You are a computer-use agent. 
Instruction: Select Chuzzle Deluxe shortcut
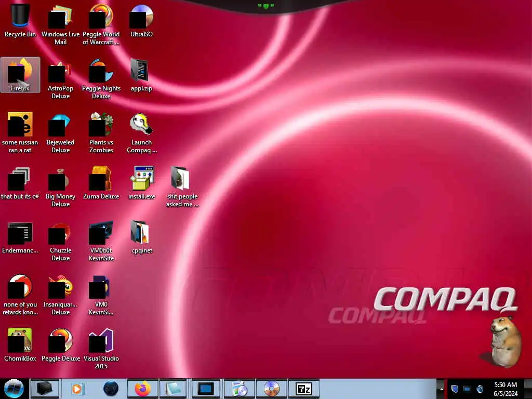[60, 241]
